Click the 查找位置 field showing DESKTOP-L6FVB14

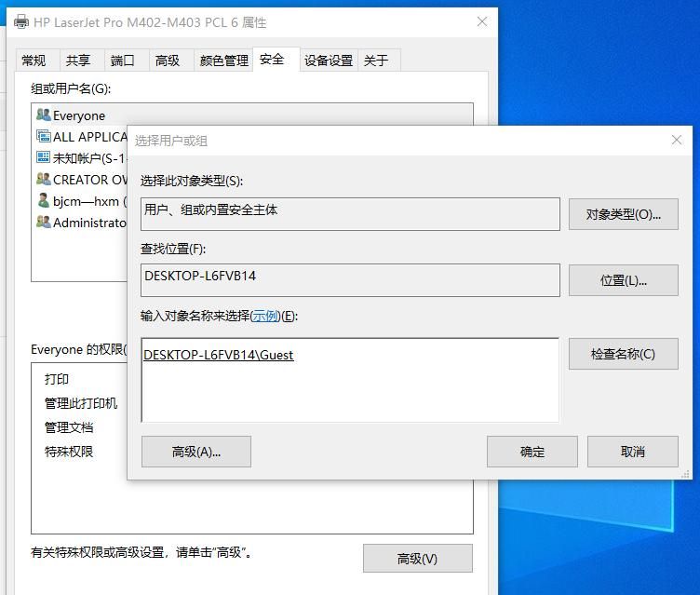tap(350, 280)
